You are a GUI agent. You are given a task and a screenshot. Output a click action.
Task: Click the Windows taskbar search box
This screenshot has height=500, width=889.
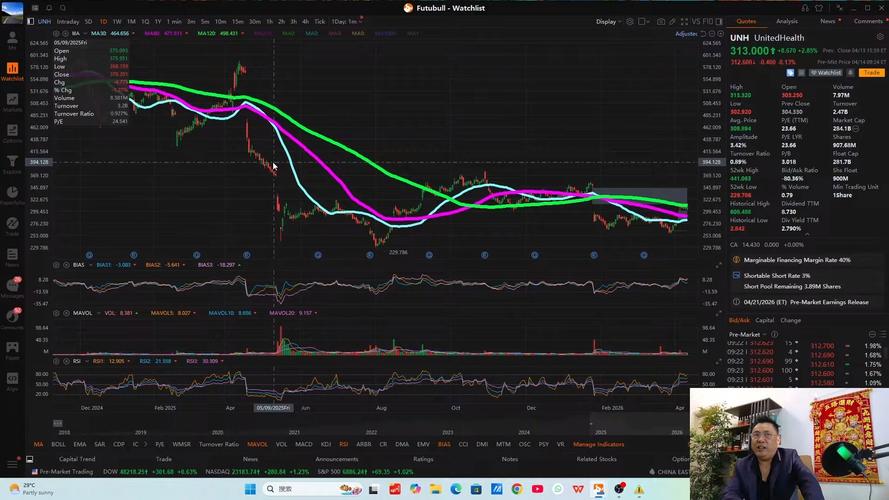click(x=310, y=489)
